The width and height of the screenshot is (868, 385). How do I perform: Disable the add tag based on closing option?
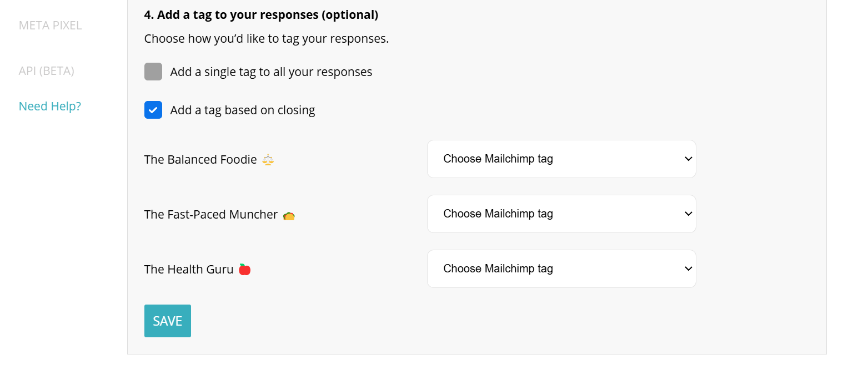[153, 109]
